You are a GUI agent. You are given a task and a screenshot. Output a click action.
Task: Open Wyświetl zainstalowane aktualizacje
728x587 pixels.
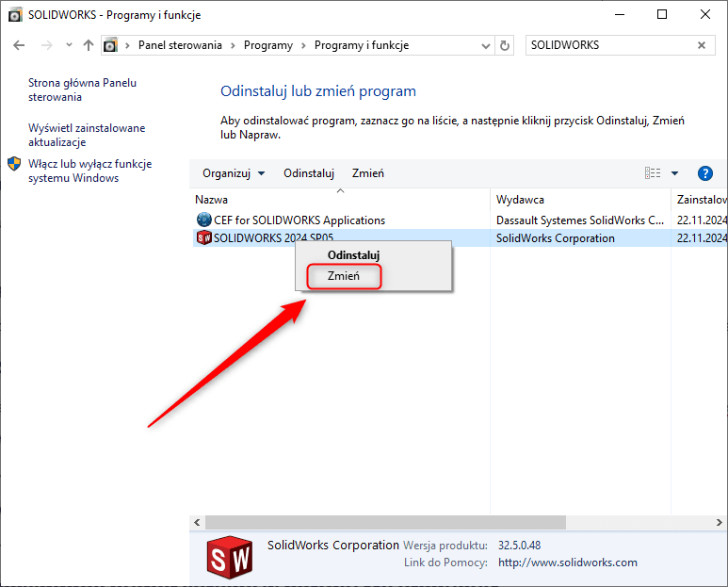pyautogui.click(x=87, y=135)
